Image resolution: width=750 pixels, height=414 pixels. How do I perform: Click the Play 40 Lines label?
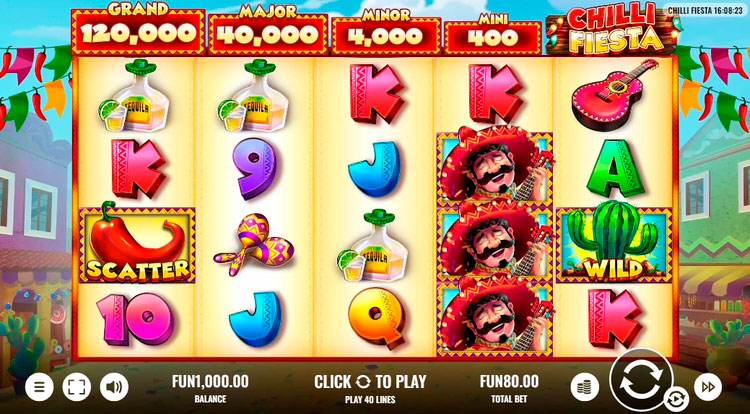(x=370, y=399)
